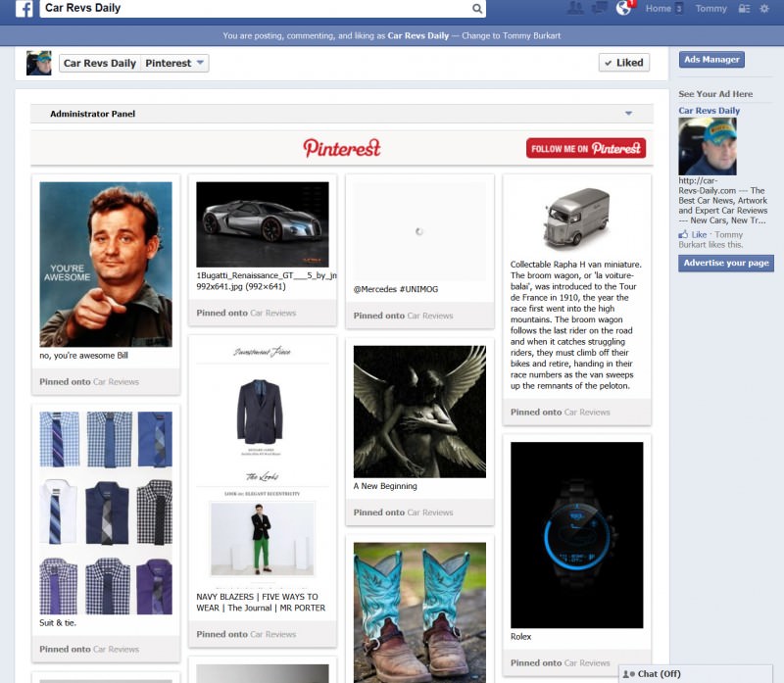Image resolution: width=784 pixels, height=683 pixels.
Task: Click in the Car Revs Daily search field
Action: coord(255,9)
